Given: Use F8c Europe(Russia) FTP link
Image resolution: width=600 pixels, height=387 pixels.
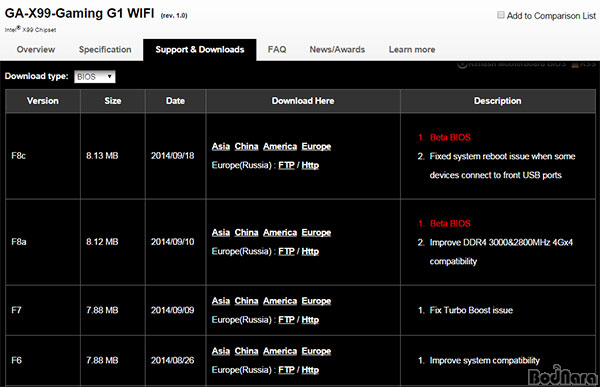Looking at the screenshot, I should 286,165.
